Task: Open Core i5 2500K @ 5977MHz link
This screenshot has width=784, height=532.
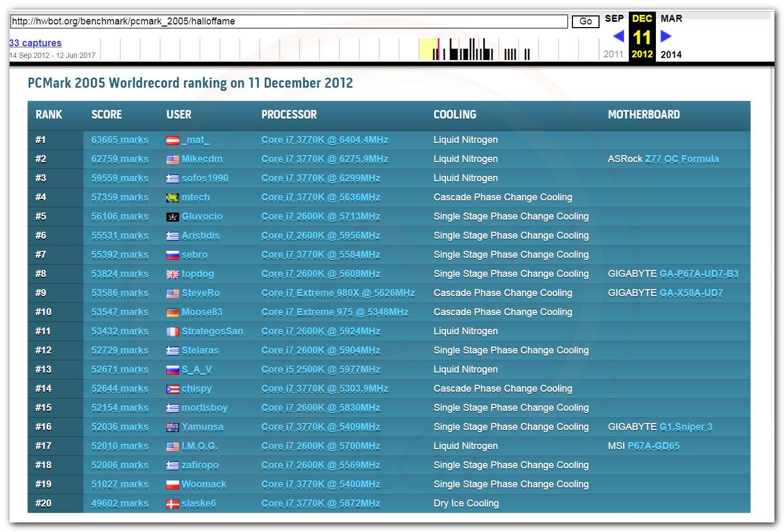Action: tap(321, 369)
